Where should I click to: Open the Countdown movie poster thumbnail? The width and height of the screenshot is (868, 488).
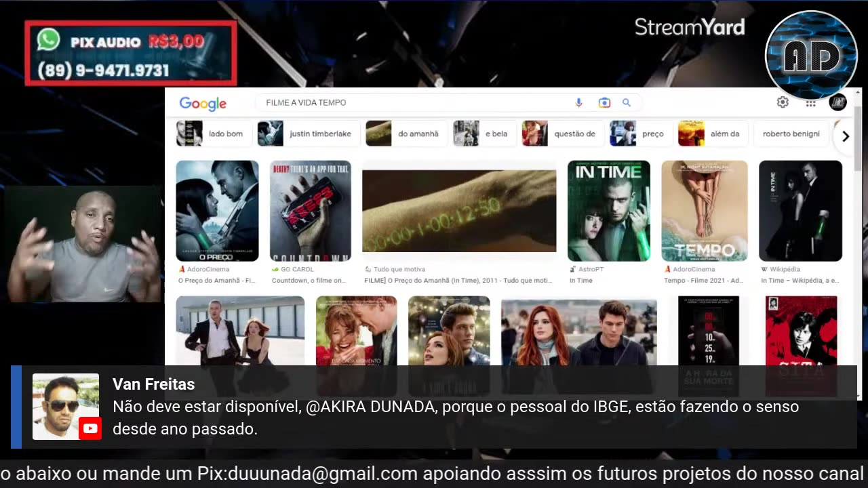pyautogui.click(x=310, y=211)
